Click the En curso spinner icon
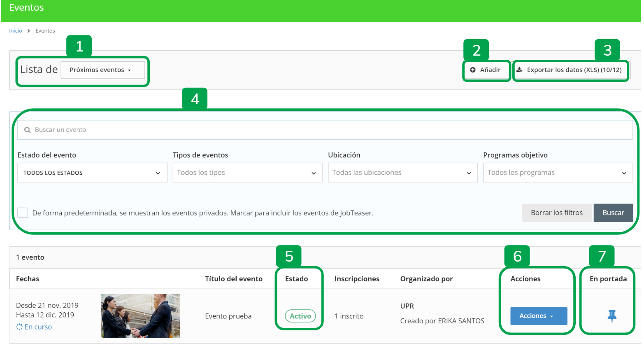 [x=19, y=327]
